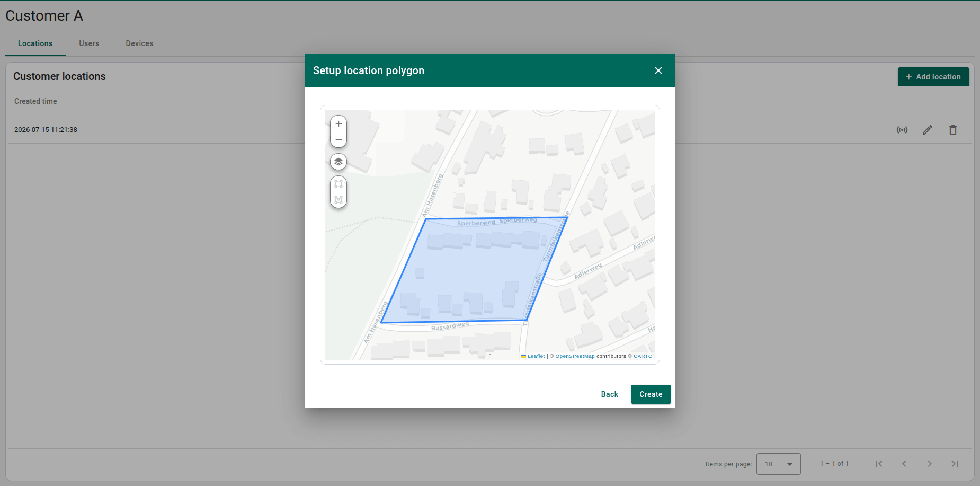Screen dimensions: 980x486
Task: Edit the location with pencil icon
Action: click(928, 130)
